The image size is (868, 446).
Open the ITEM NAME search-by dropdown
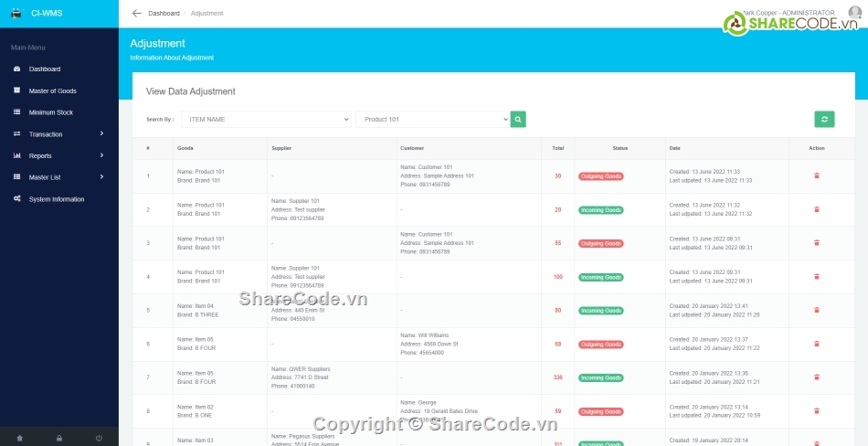pos(266,119)
